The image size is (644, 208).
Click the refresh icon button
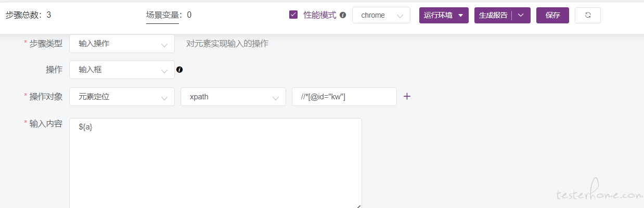click(x=587, y=15)
